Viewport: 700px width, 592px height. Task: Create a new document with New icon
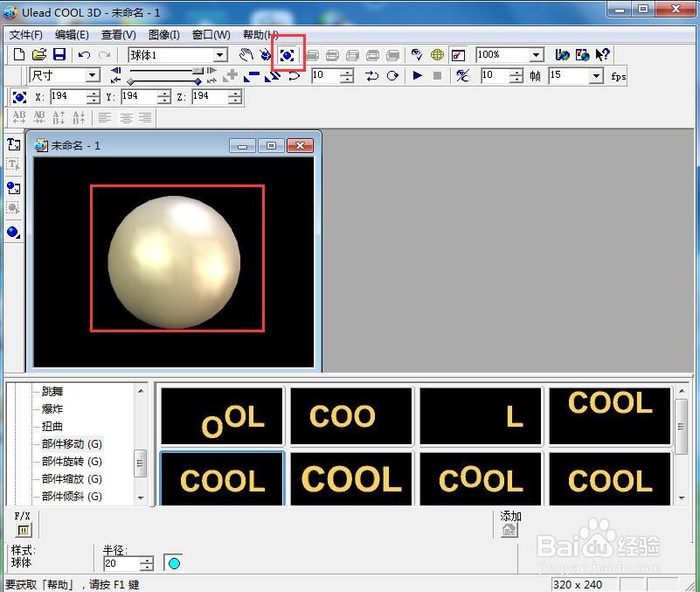[x=18, y=54]
